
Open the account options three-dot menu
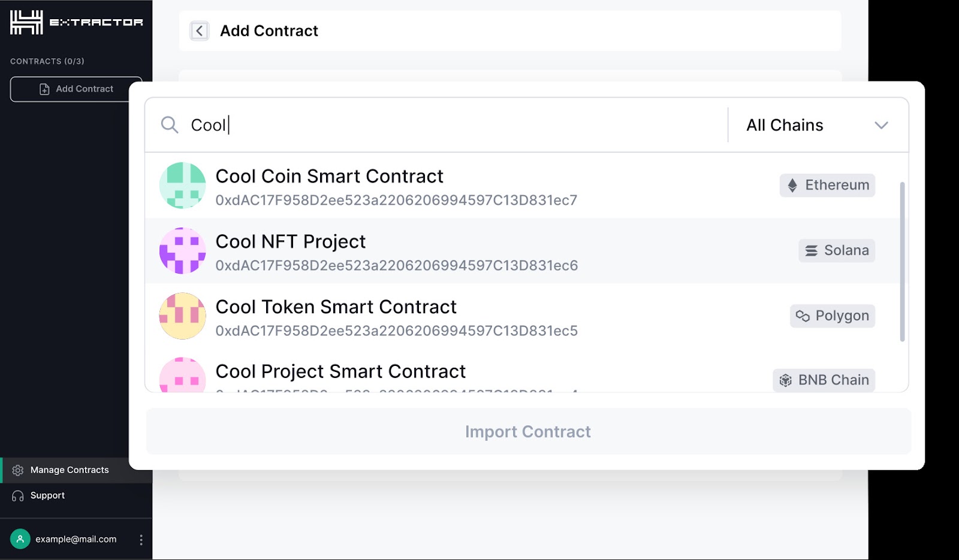click(x=141, y=540)
